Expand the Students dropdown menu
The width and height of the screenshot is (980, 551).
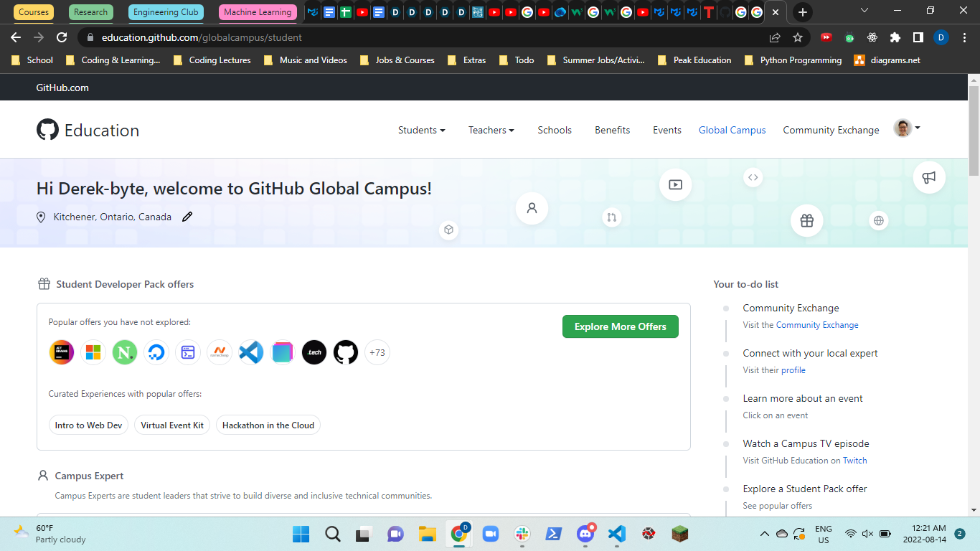422,130
